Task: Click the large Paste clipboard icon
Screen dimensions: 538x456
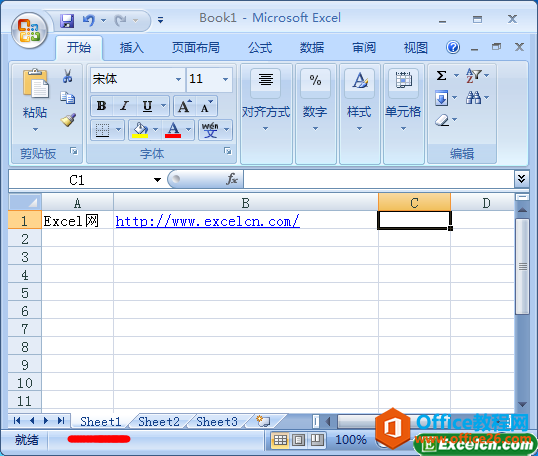Action: pyautogui.click(x=35, y=83)
